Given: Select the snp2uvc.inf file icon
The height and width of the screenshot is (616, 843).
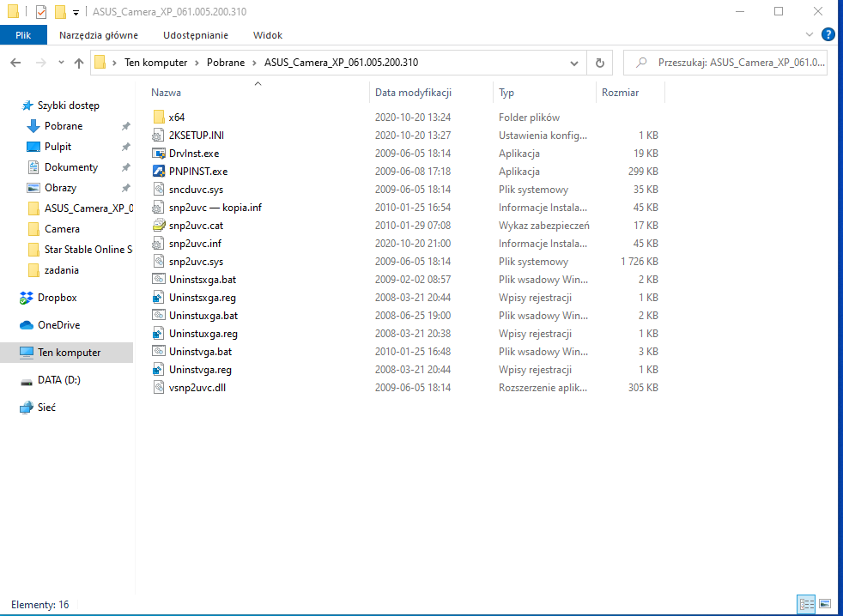Looking at the screenshot, I should 159,243.
